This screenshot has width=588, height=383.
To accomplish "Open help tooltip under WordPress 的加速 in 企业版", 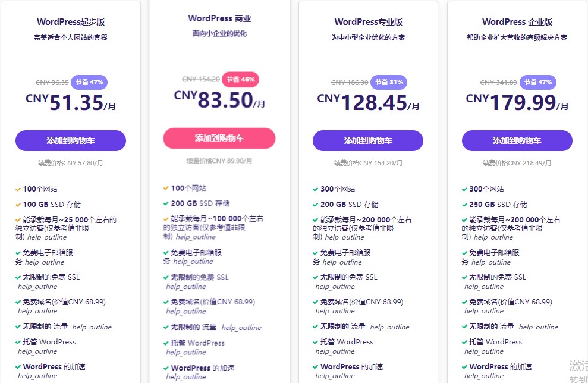I will click(x=484, y=376).
